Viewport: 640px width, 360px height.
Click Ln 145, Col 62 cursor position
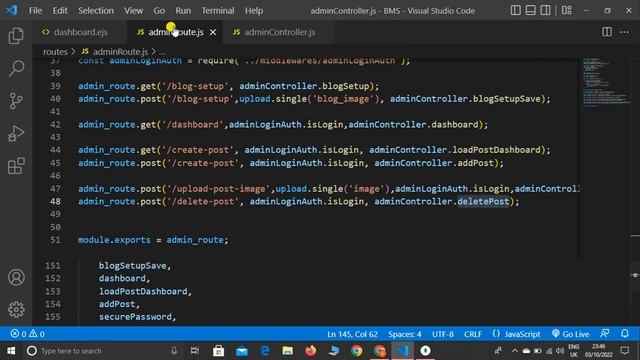(352, 334)
